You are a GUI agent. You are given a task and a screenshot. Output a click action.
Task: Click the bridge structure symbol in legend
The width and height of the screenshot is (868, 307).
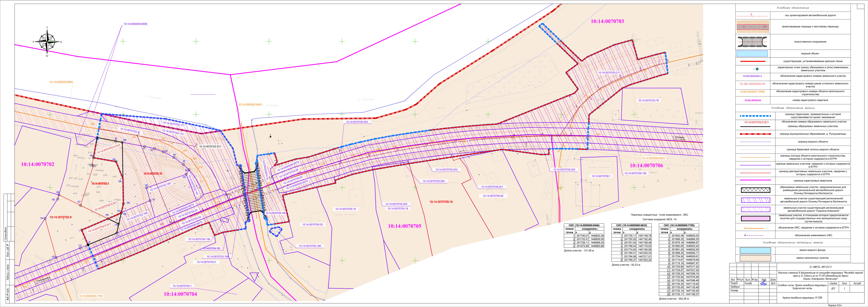[x=752, y=42]
